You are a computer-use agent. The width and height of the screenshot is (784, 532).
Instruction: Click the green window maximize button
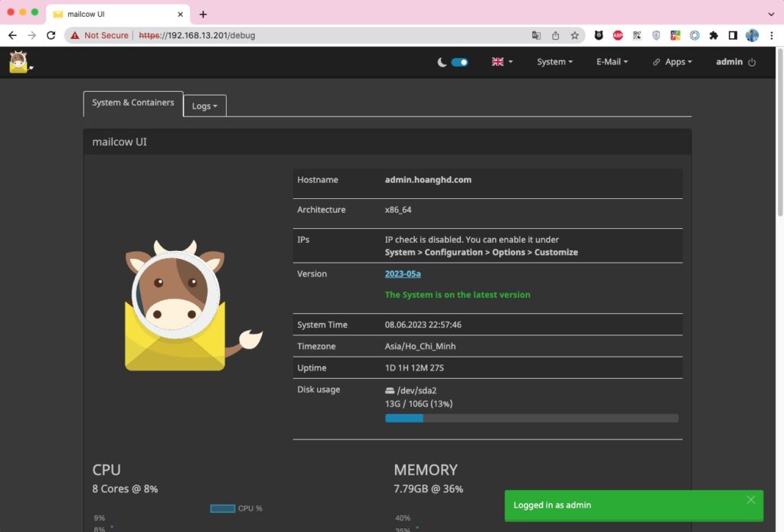click(x=34, y=12)
